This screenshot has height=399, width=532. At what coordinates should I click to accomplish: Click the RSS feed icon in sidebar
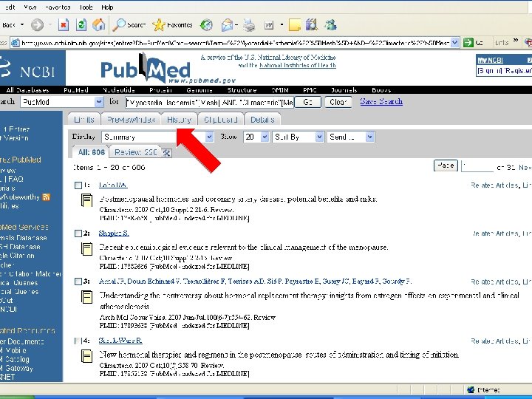pyautogui.click(x=46, y=197)
